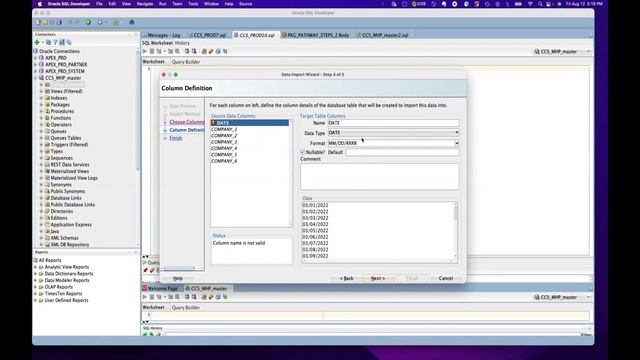Viewport: 640px width, 360px height.
Task: Click the Spotlight search icon in menu bar
Action: pyautogui.click(x=540, y=4)
